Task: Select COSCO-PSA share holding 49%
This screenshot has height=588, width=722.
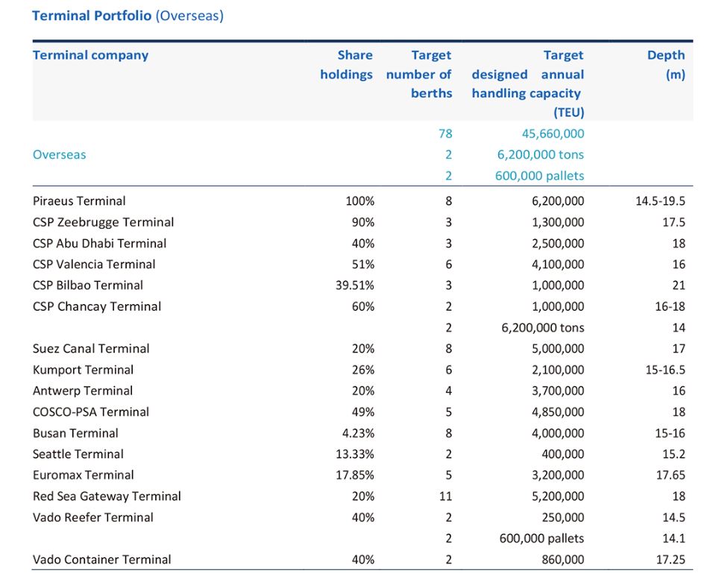Action: coord(363,412)
